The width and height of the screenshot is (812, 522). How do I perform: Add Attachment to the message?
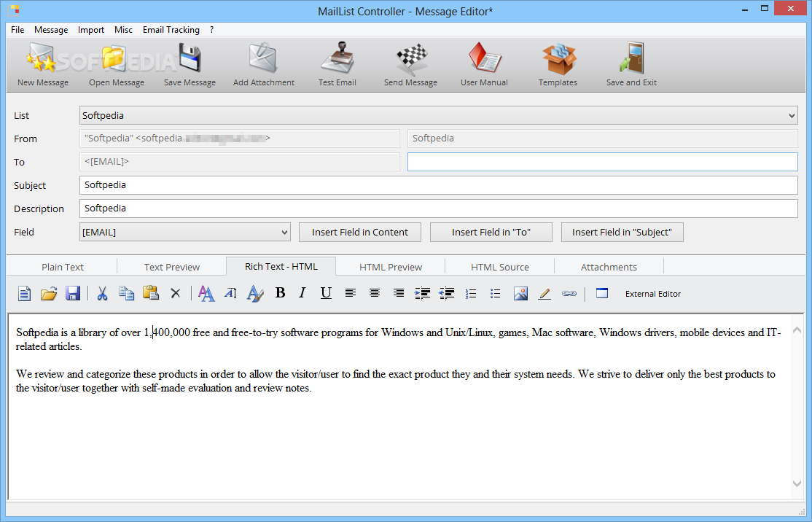point(264,65)
